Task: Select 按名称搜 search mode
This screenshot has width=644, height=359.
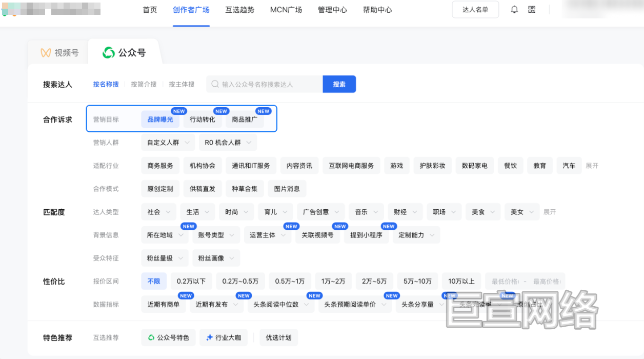Action: [x=106, y=84]
